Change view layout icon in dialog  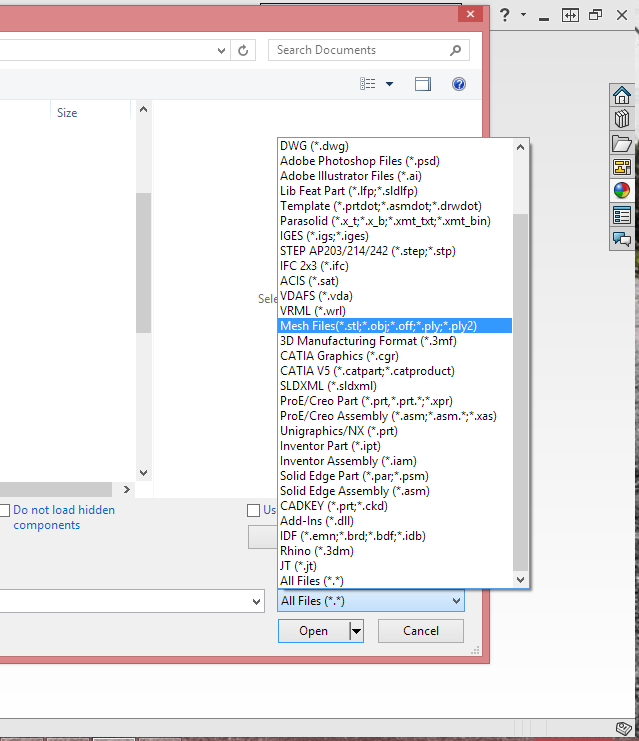pos(367,84)
